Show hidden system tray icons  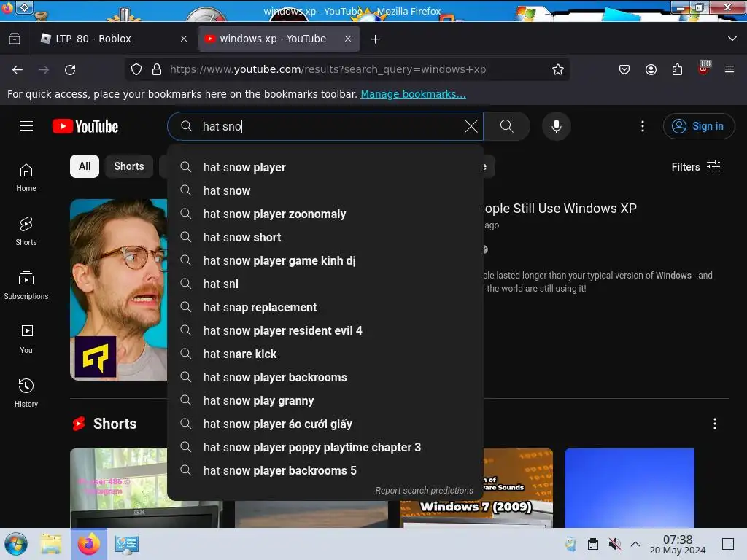[635, 544]
